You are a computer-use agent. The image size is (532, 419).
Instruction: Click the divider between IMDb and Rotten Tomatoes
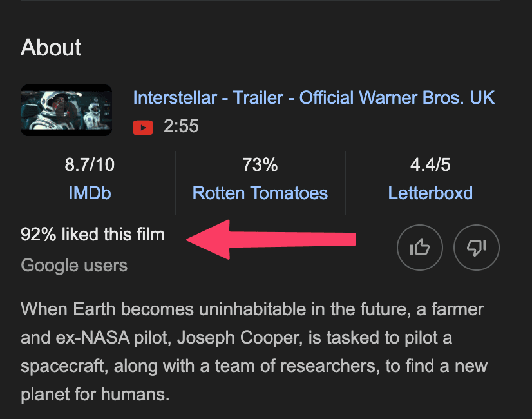coord(175,183)
